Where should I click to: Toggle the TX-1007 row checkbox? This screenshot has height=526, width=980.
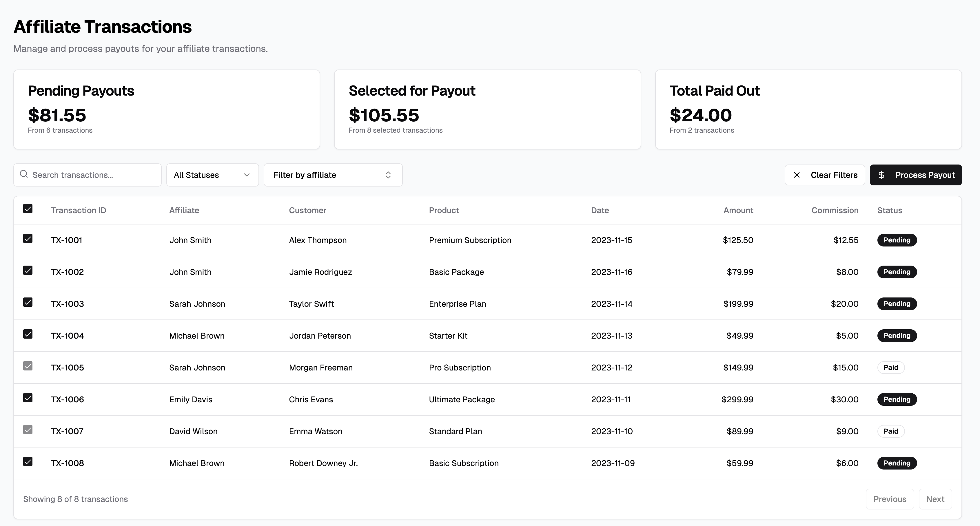point(28,430)
